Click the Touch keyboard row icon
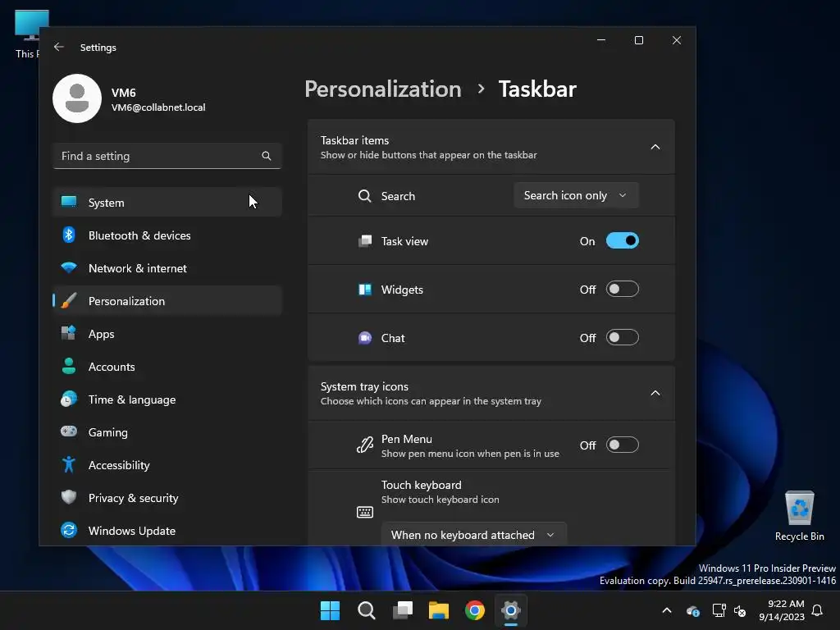840x630 pixels. click(365, 512)
